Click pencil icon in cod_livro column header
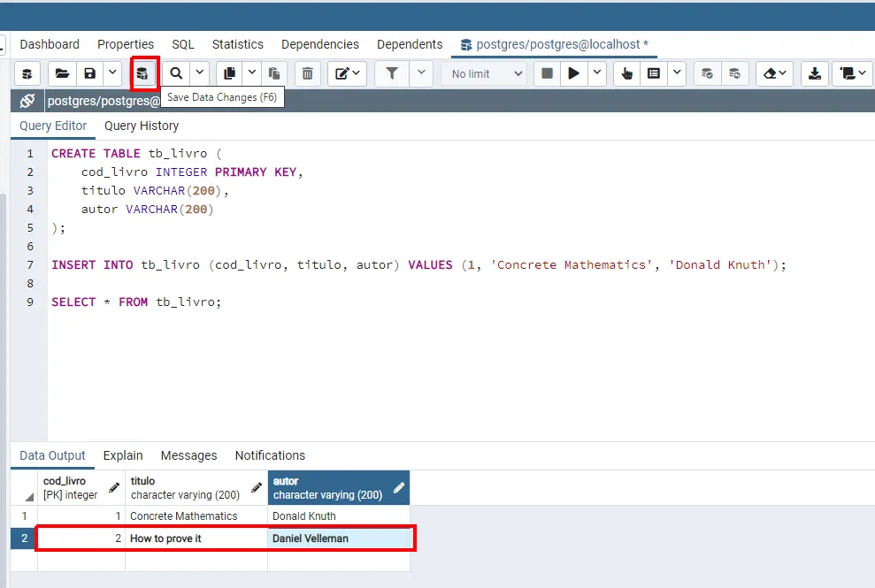The image size is (875, 588). pyautogui.click(x=114, y=487)
